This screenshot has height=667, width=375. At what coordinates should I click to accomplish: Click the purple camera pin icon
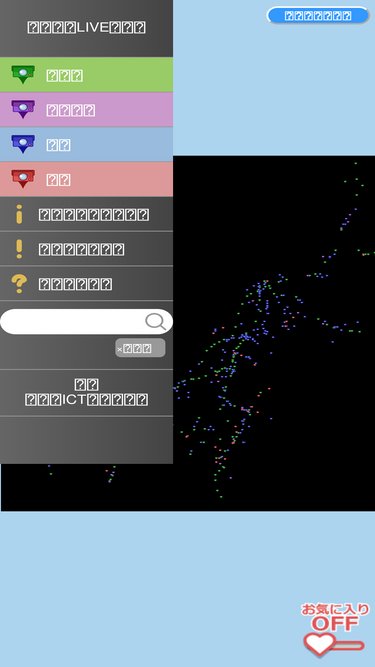point(23,109)
